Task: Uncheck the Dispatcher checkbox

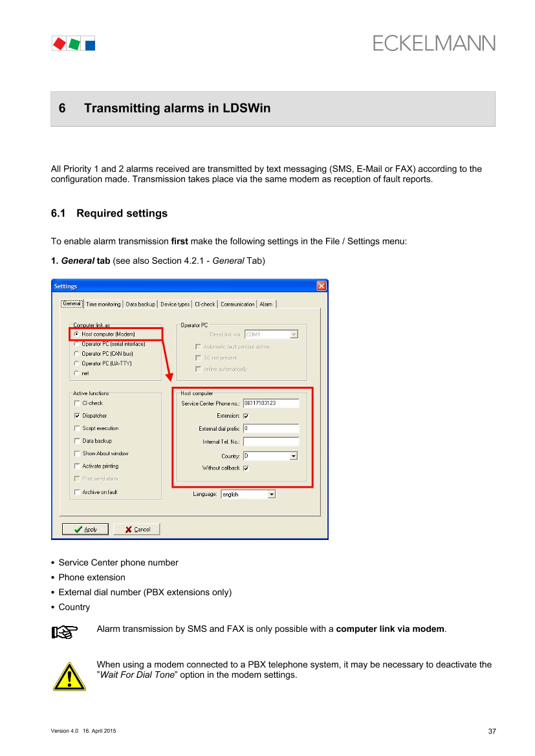Action: [78, 416]
